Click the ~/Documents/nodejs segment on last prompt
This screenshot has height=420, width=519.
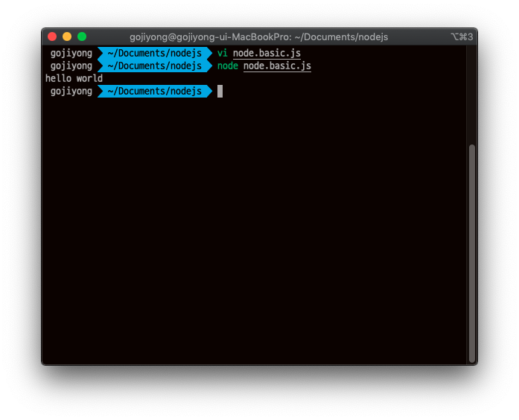(x=155, y=91)
